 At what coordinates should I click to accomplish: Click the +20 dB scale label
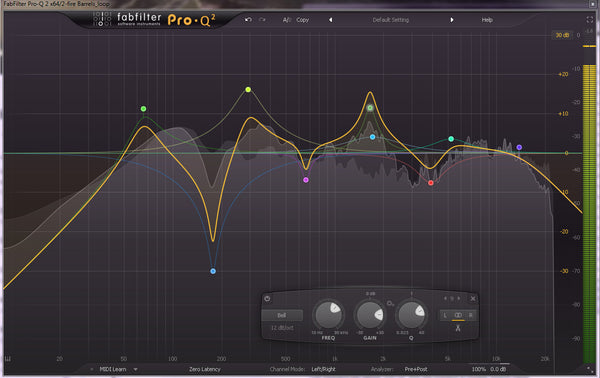tap(563, 74)
